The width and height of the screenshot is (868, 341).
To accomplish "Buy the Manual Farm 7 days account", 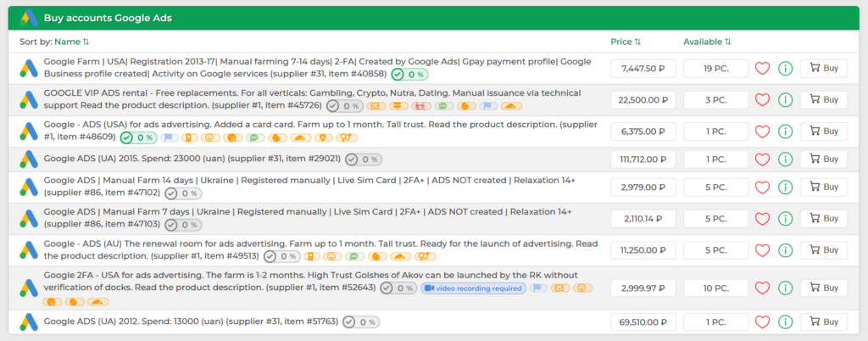I will 824,219.
